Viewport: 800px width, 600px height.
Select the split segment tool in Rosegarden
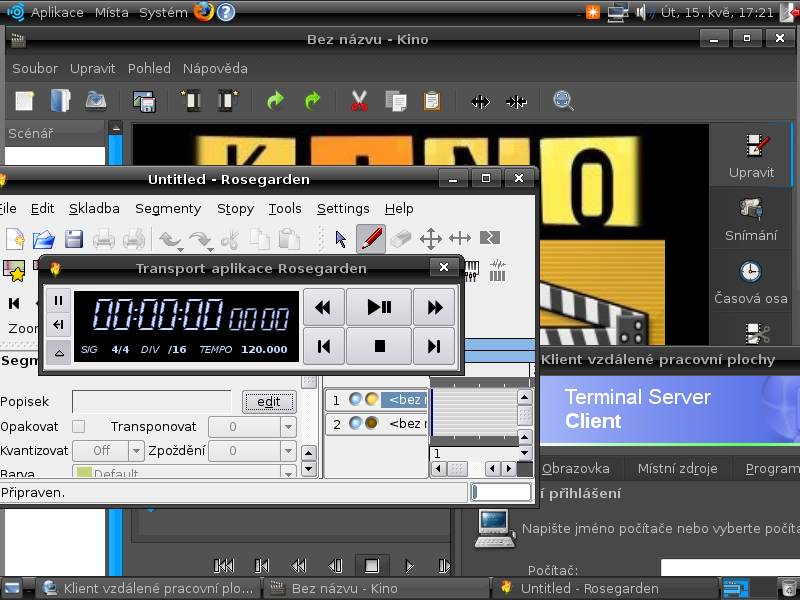(x=490, y=237)
